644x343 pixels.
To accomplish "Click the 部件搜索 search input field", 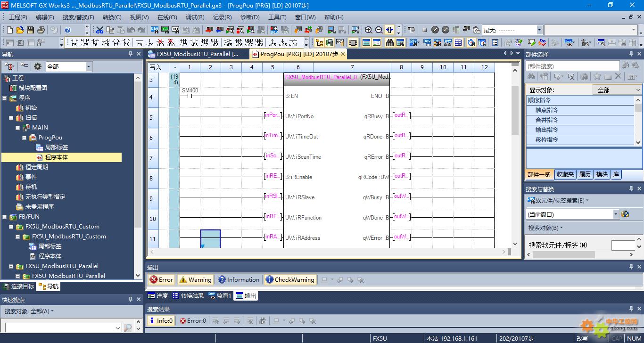I will pyautogui.click(x=572, y=66).
